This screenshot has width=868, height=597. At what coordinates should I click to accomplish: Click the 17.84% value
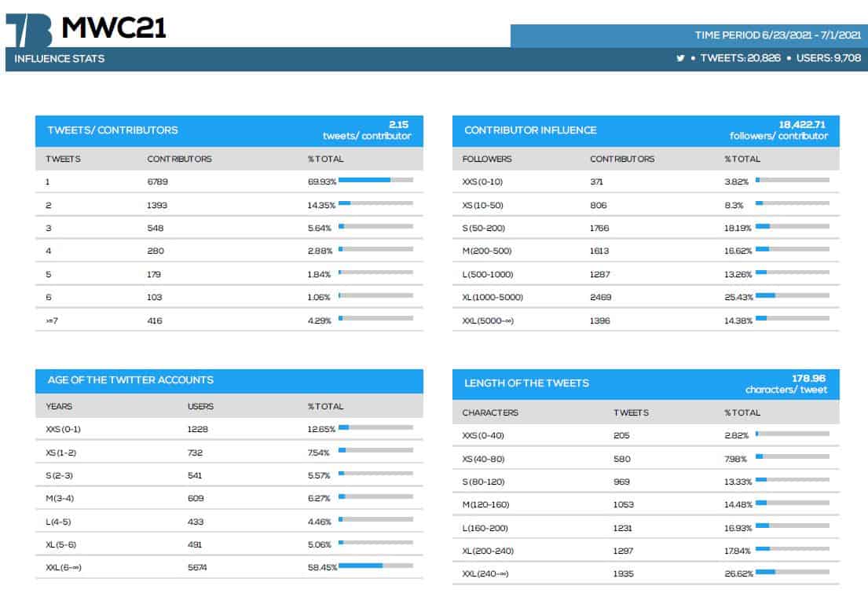(738, 551)
